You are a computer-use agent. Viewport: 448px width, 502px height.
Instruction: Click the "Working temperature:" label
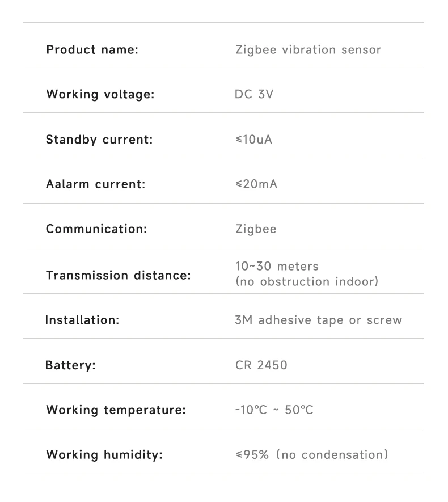(x=116, y=410)
